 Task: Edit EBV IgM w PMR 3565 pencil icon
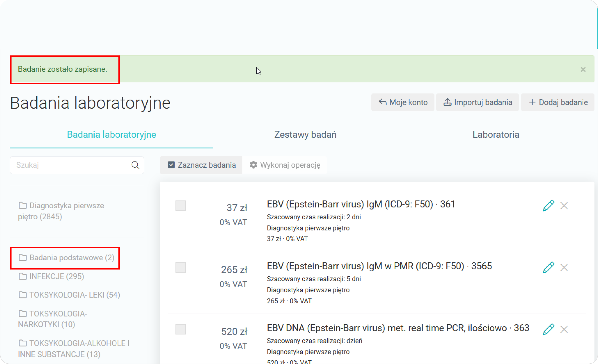[x=548, y=267]
